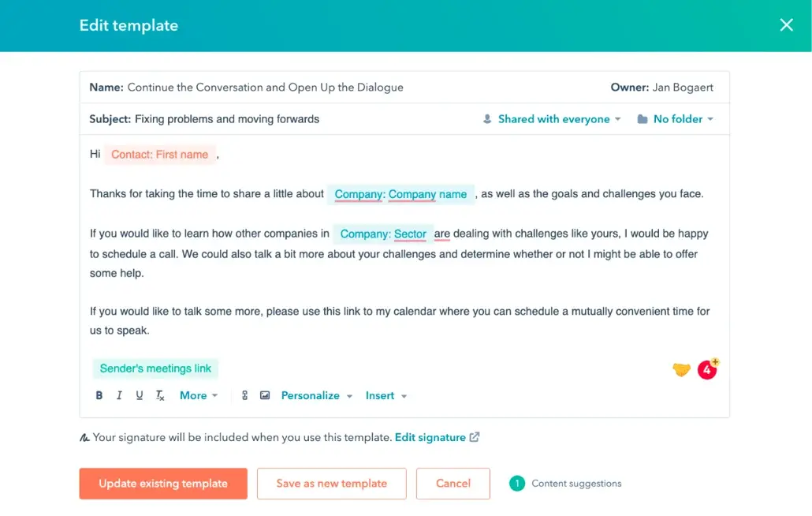The width and height of the screenshot is (812, 516).
Task: Click Save as new template
Action: pyautogui.click(x=331, y=484)
